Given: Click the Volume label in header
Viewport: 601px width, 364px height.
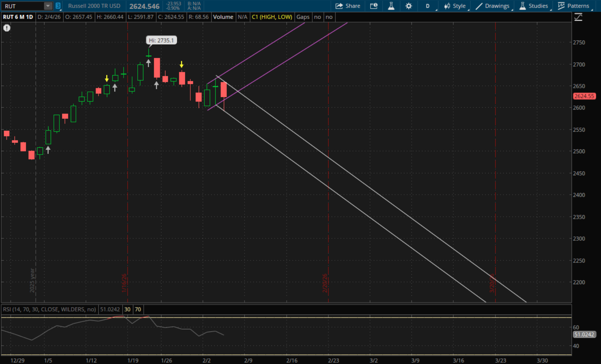Looking at the screenshot, I should 223,17.
